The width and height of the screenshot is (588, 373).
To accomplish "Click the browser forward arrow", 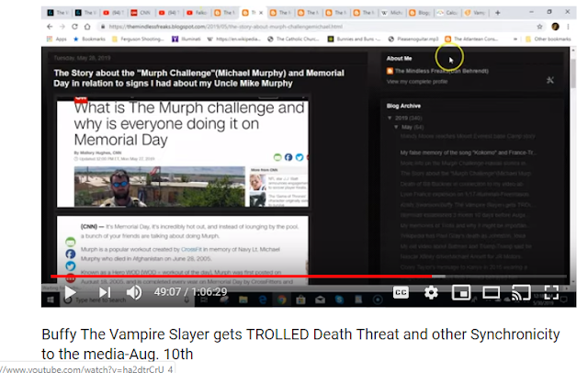I will coord(62,27).
